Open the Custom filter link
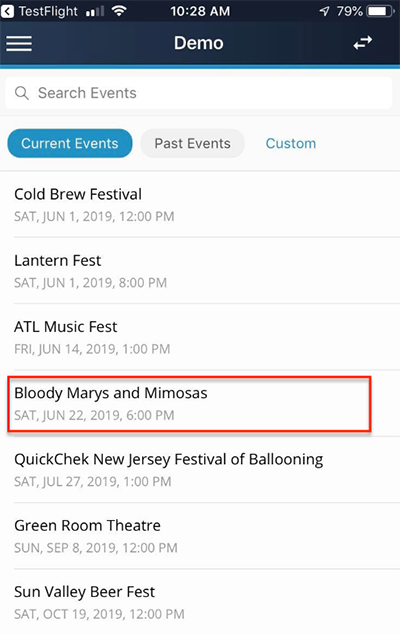 (291, 143)
